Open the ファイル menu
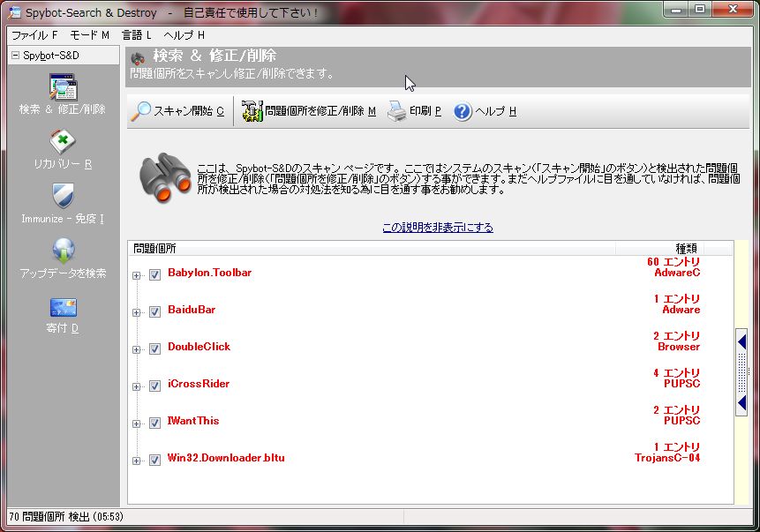 click(x=34, y=35)
